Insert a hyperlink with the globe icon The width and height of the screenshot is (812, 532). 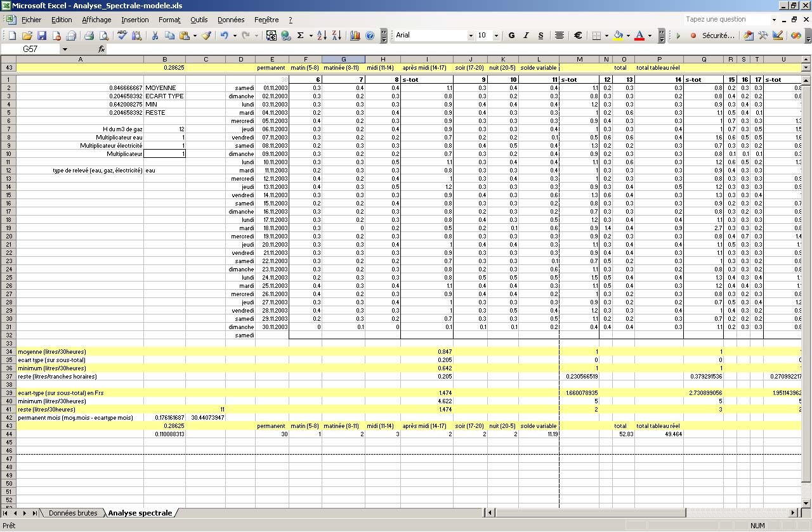click(x=286, y=36)
